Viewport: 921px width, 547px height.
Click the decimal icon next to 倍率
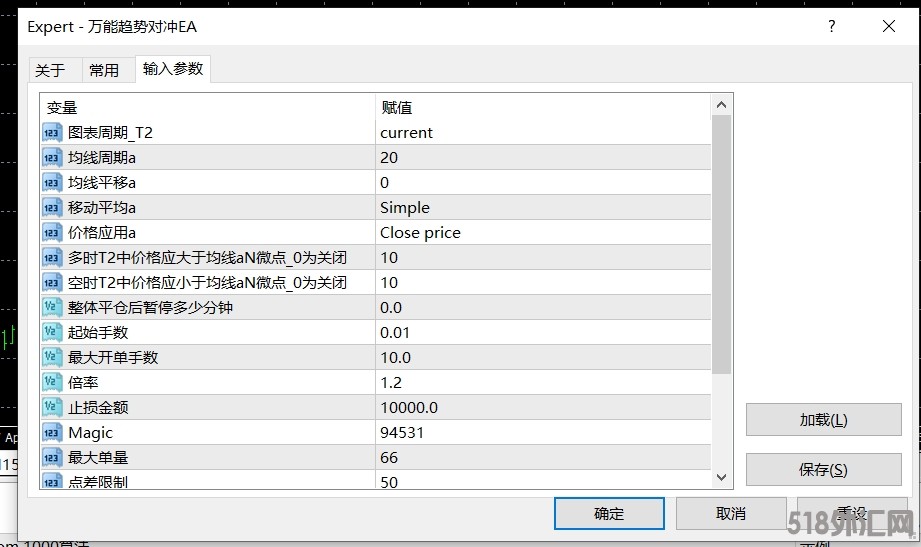53,383
